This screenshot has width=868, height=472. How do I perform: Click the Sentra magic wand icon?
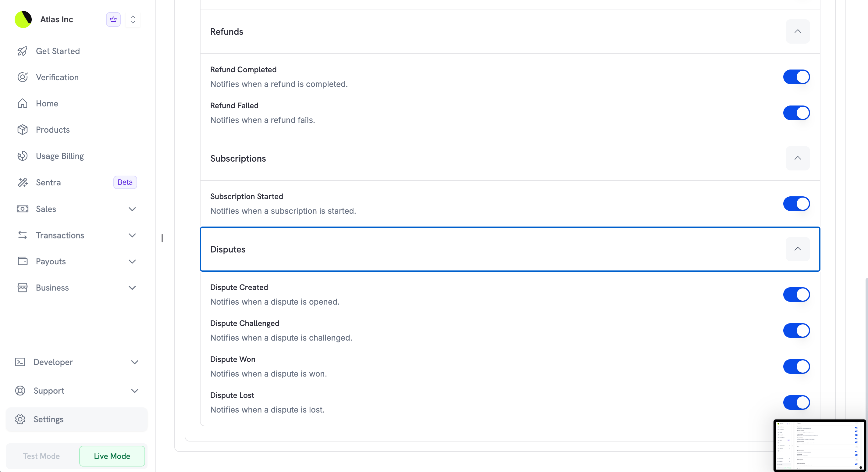23,182
